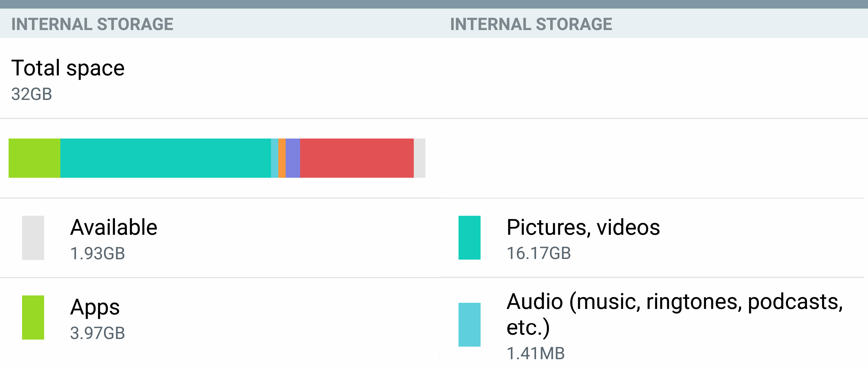Screen dimensions: 868x369
Task: Select the gray end segment of storage bar
Action: point(419,158)
